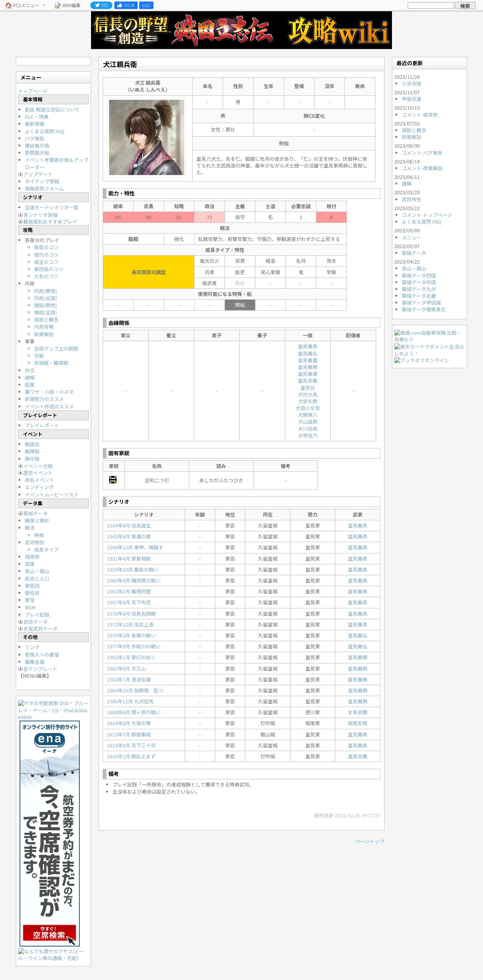Expand the アップデート tree item
The width and height of the screenshot is (483, 980).
coord(21,174)
